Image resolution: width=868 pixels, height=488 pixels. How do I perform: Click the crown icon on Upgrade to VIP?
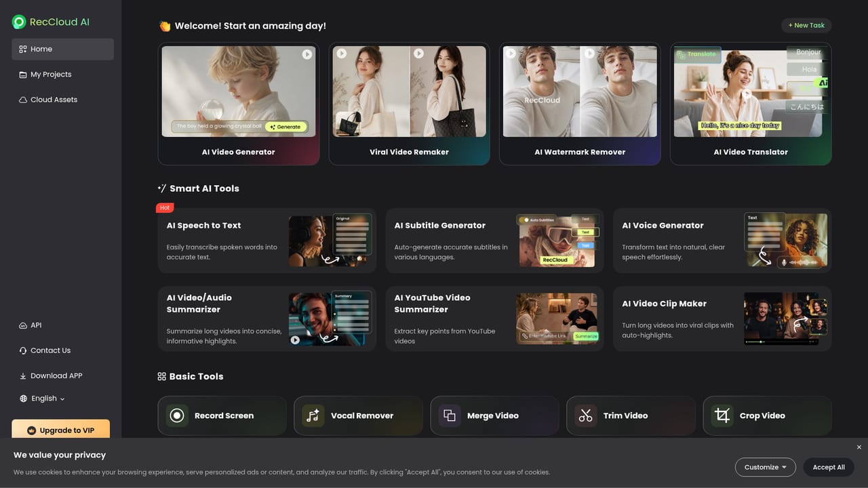point(31,430)
